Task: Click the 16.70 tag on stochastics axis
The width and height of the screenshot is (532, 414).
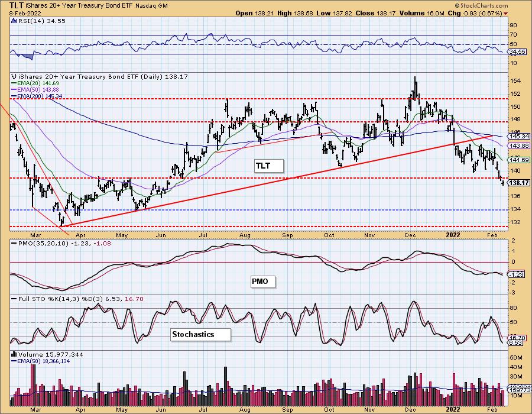Action: click(x=517, y=338)
